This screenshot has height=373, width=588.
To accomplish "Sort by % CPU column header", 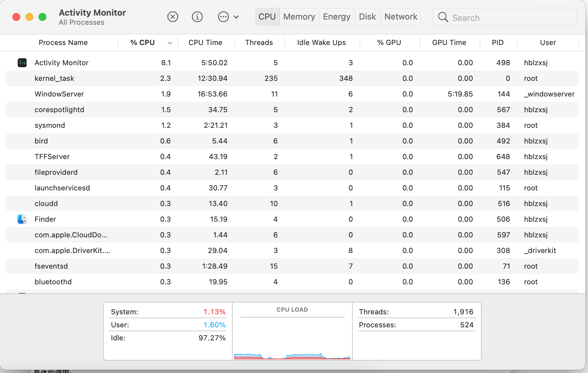I will (x=143, y=42).
